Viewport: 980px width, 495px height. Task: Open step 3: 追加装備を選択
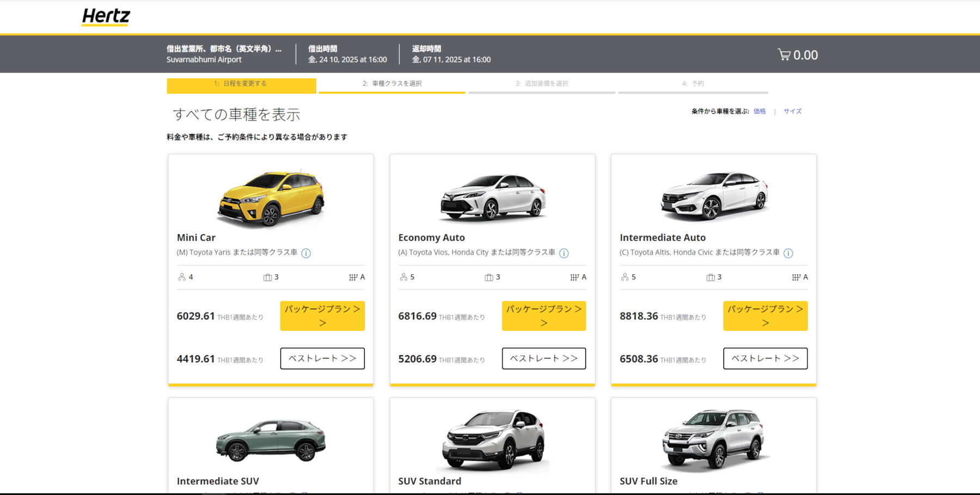pos(542,83)
